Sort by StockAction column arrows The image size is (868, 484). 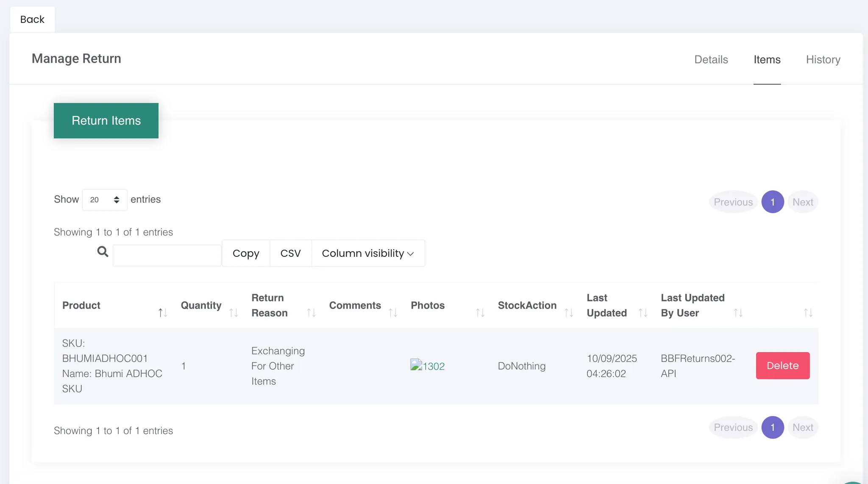pyautogui.click(x=569, y=313)
